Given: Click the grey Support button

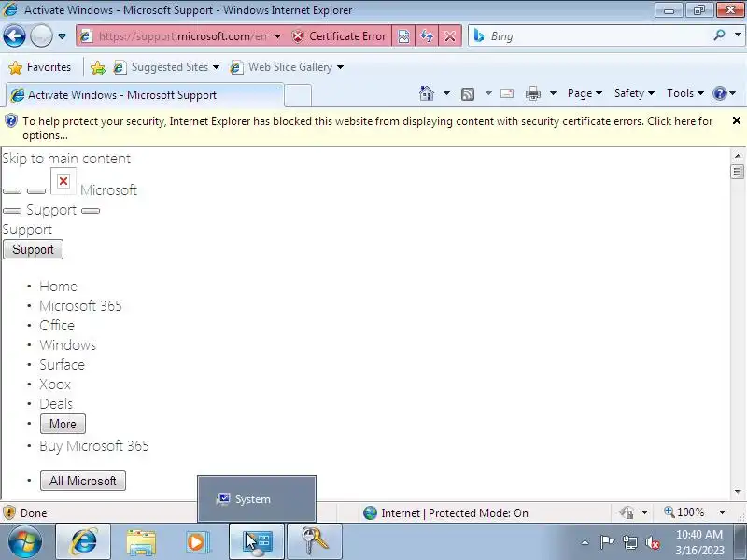Looking at the screenshot, I should click(33, 249).
